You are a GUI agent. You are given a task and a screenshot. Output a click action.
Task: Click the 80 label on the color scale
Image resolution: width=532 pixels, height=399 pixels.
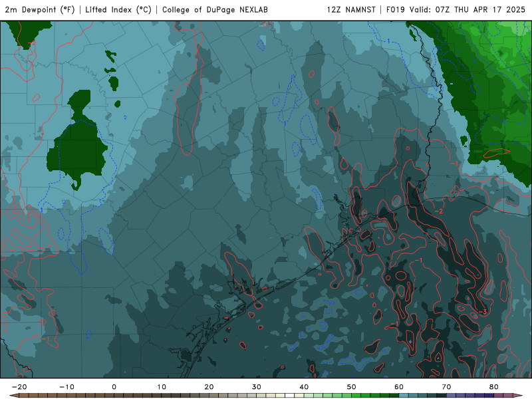pyautogui.click(x=494, y=387)
